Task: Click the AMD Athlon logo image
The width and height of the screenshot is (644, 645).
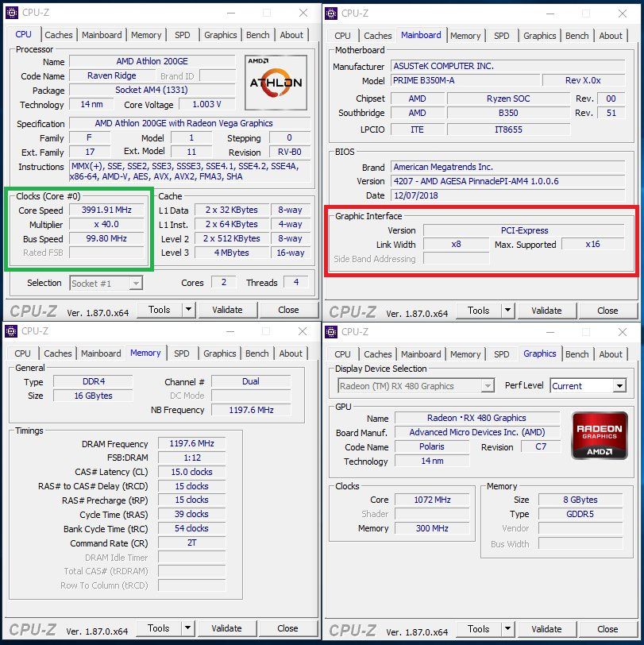Action: [x=276, y=83]
